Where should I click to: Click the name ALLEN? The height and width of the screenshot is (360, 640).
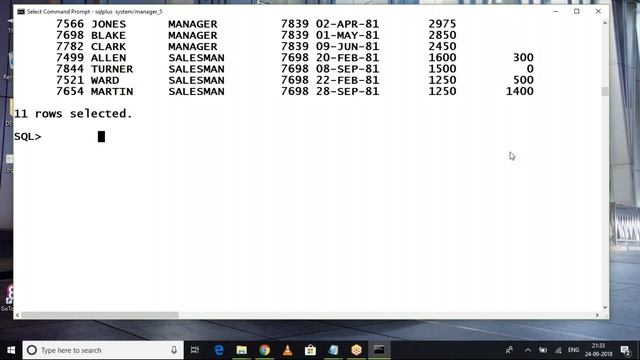[109, 58]
